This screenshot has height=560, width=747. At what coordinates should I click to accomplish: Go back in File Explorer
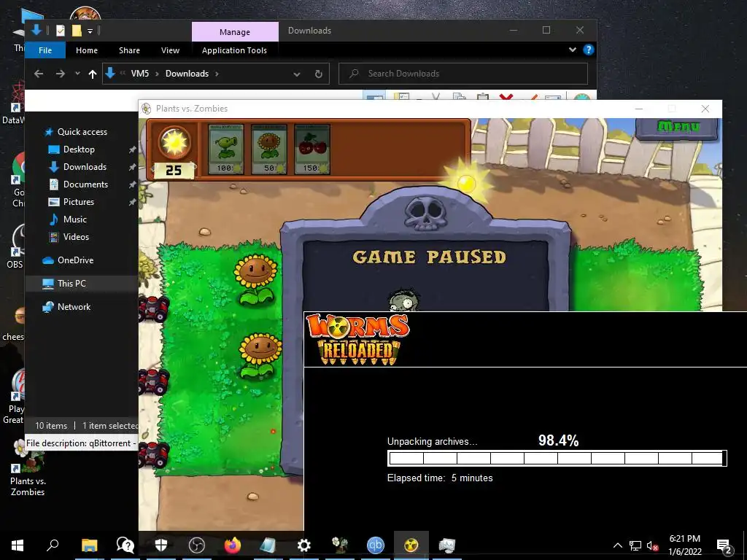[39, 74]
